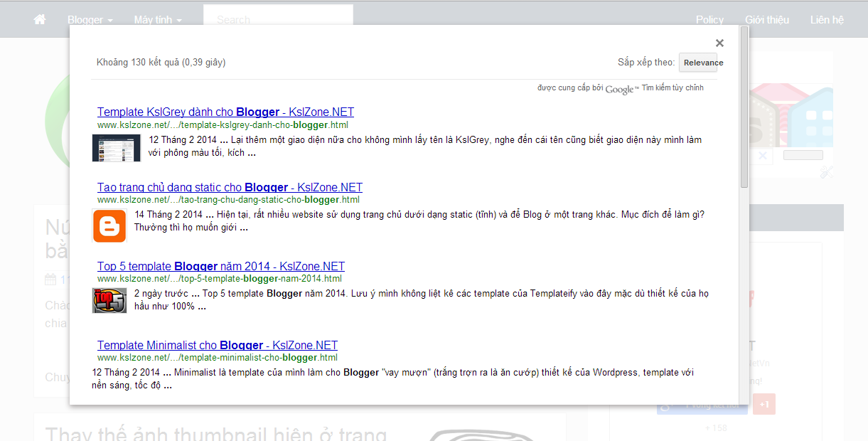868x441 pixels.
Task: Go to the Giới thiệu page
Action: 767,20
